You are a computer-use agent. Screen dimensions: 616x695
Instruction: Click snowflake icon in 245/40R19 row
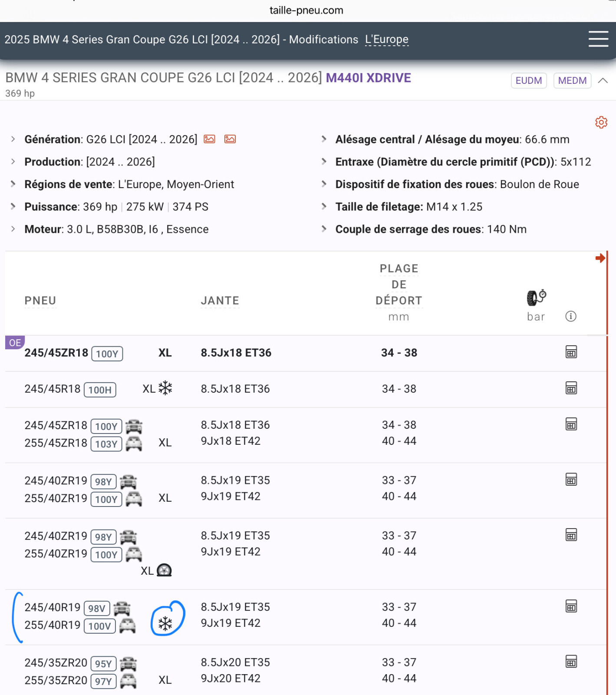click(x=165, y=624)
